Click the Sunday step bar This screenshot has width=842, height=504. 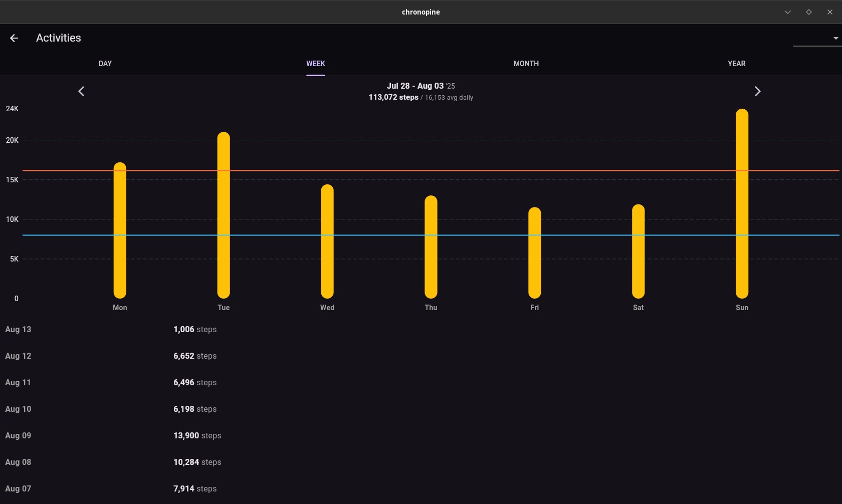tap(742, 203)
